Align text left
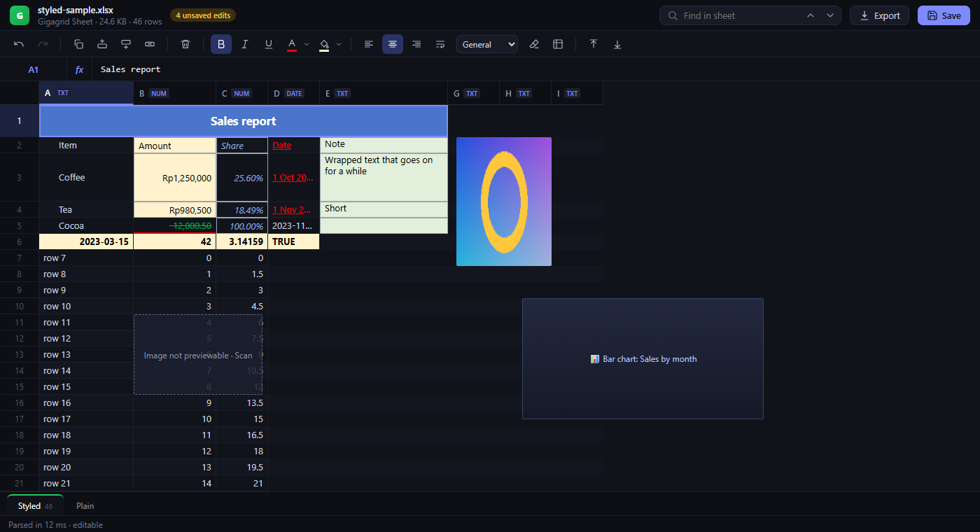This screenshot has width=980, height=532. coord(369,44)
